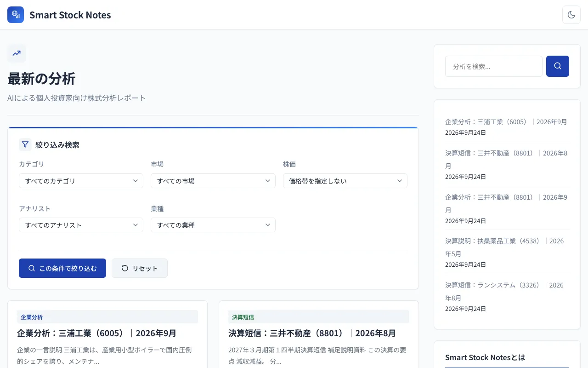Open sidebar link 決算短信：ランシステム（3326）
This screenshot has height=368, width=588.
(504, 291)
